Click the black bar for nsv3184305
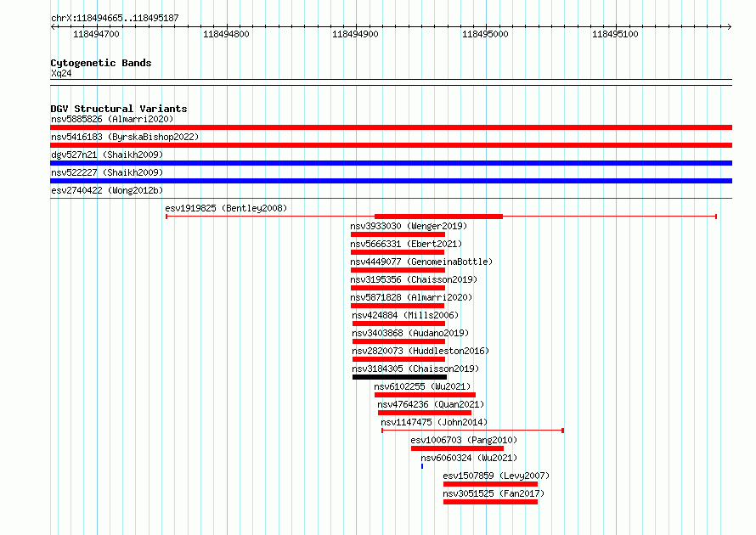756x535 pixels. [x=400, y=377]
